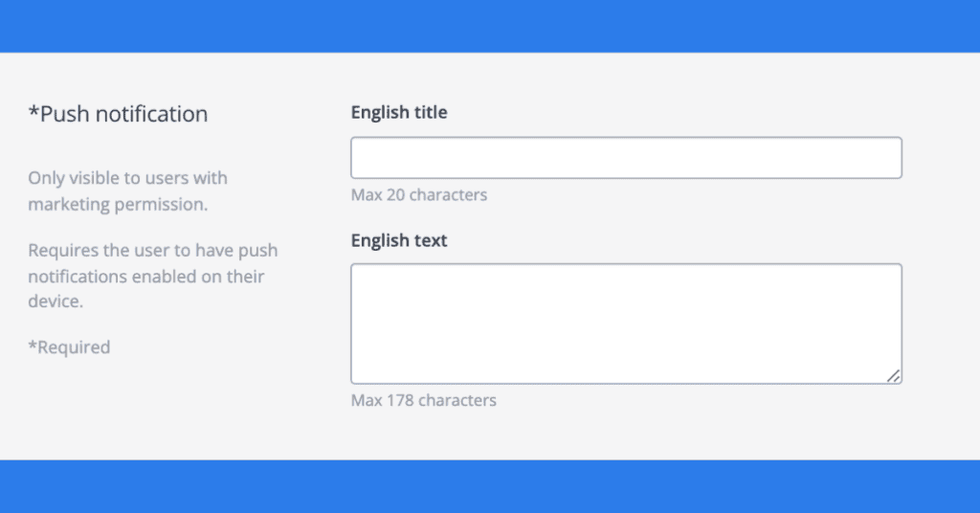The width and height of the screenshot is (980, 513).
Task: Click the "Requires the user to have push" line
Action: tap(153, 251)
